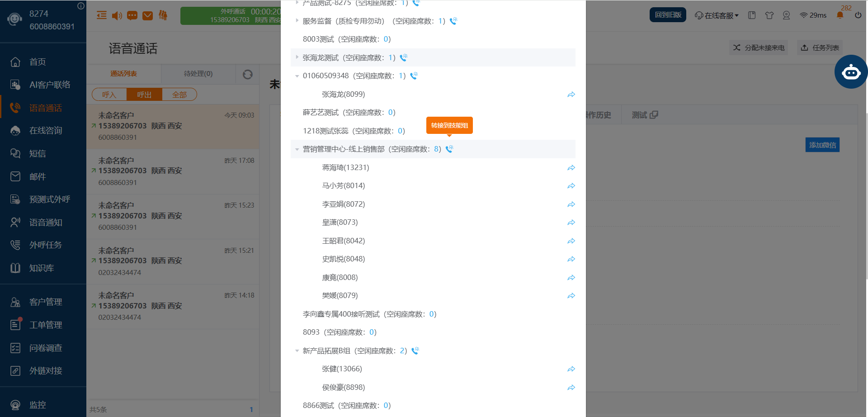Click the notification bell icon
The image size is (868, 417).
point(840,15)
